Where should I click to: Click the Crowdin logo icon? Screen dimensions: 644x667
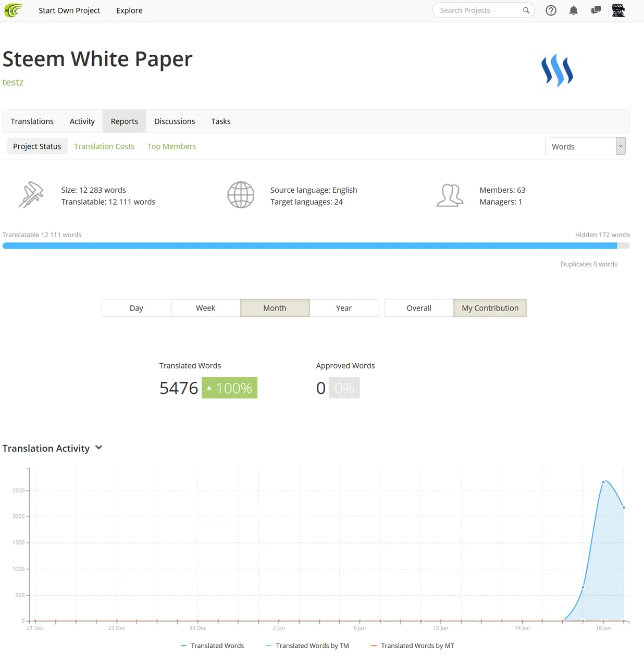click(x=14, y=10)
